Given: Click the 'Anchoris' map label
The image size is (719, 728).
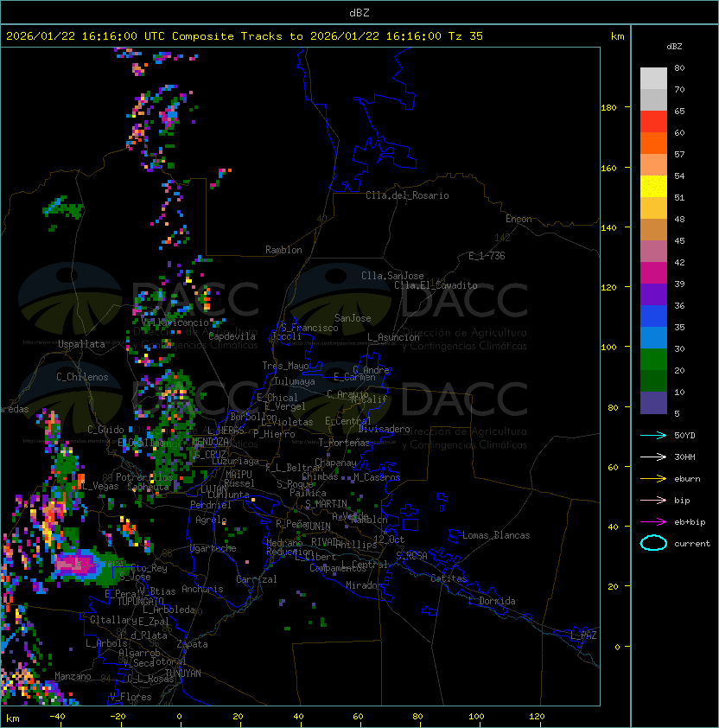Looking at the screenshot, I should pos(202,589).
